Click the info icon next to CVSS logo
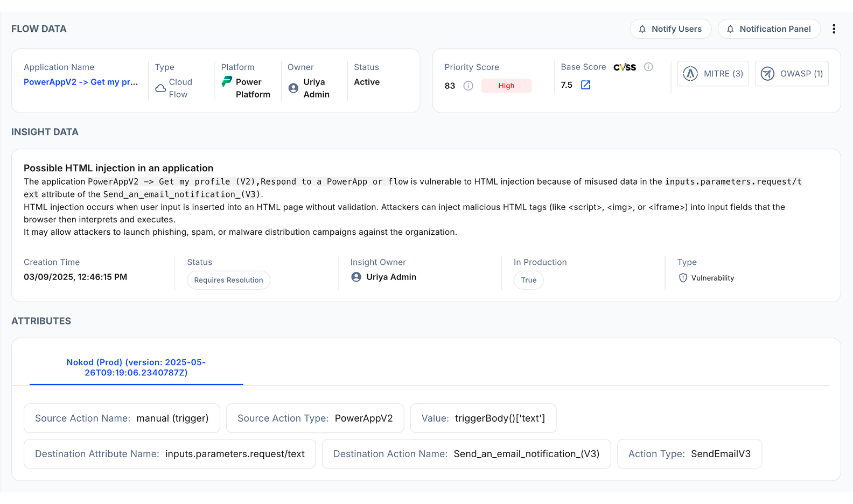 point(648,67)
